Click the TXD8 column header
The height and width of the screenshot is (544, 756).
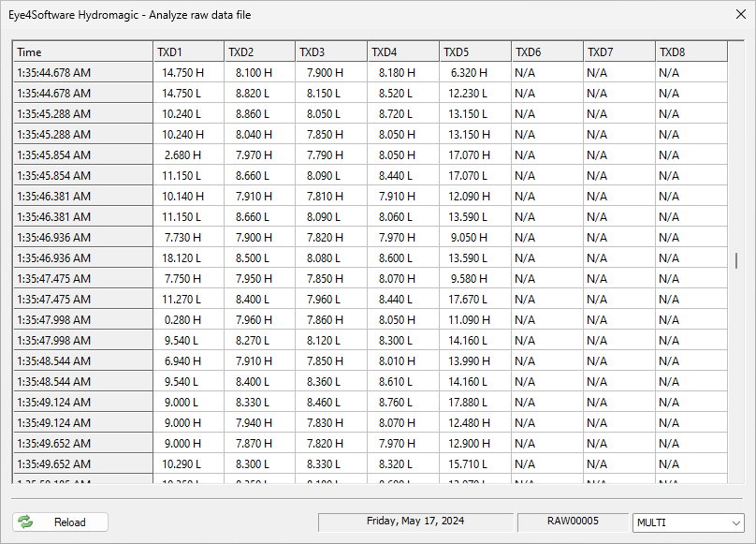691,52
